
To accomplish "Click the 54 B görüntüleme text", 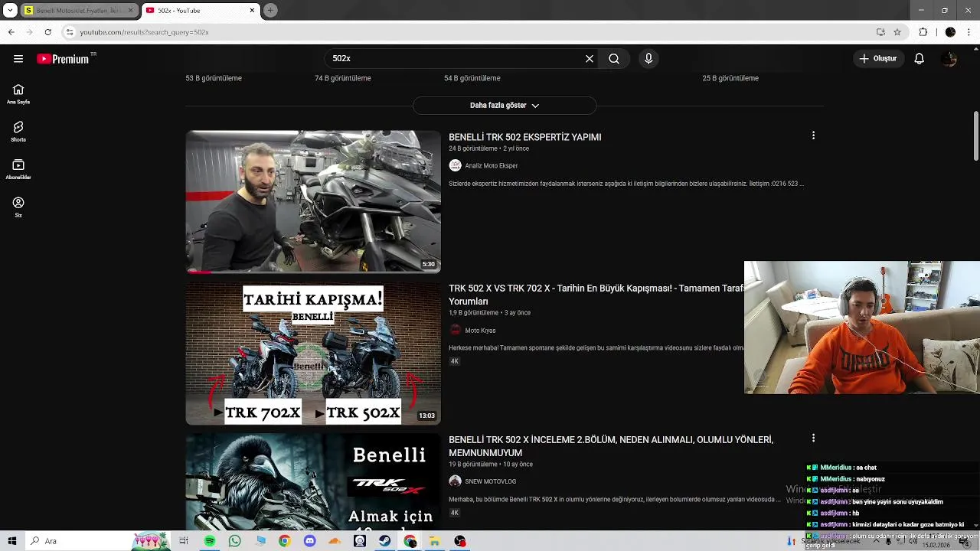I will point(472,78).
